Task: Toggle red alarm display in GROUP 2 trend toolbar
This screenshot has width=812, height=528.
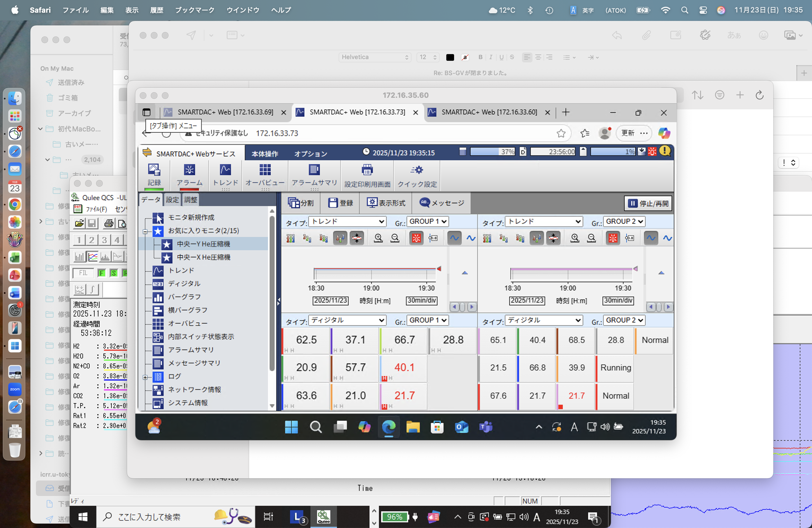Action: tap(613, 238)
